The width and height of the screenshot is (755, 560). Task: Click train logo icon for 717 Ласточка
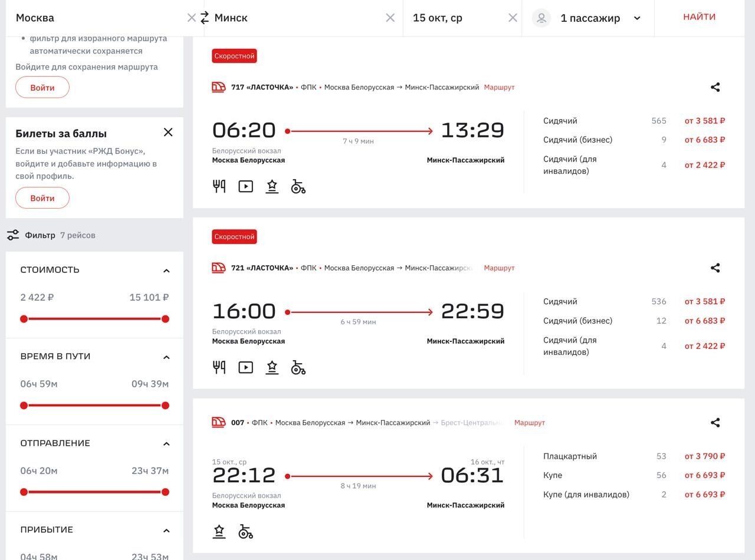(219, 87)
